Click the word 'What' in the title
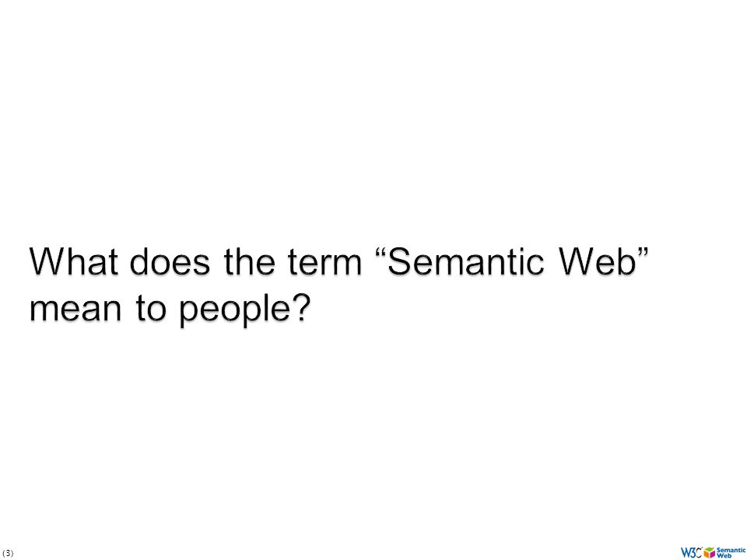The image size is (747, 560). pyautogui.click(x=74, y=261)
